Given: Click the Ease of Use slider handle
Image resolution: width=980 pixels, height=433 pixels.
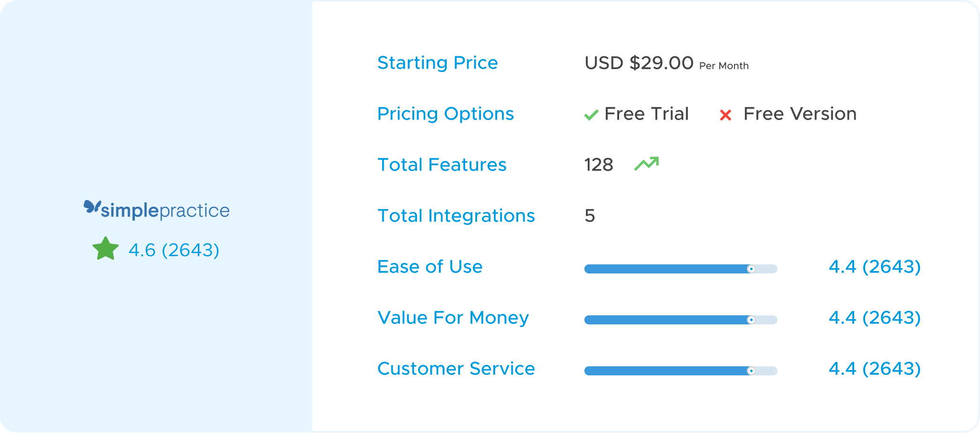Looking at the screenshot, I should click(751, 269).
